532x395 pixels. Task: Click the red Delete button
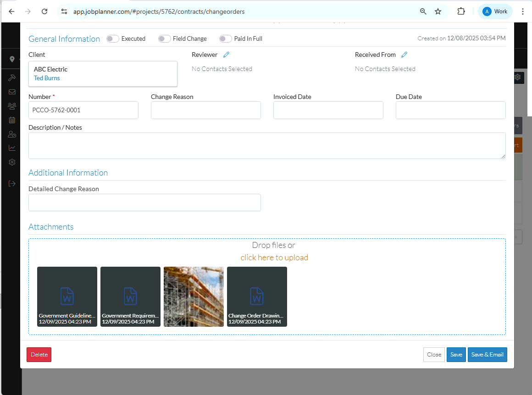pyautogui.click(x=39, y=355)
